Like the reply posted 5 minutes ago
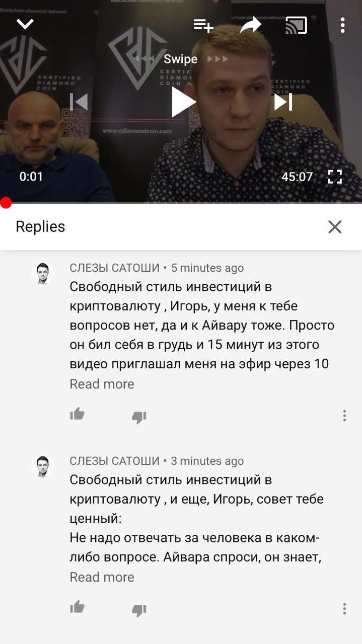 (77, 414)
